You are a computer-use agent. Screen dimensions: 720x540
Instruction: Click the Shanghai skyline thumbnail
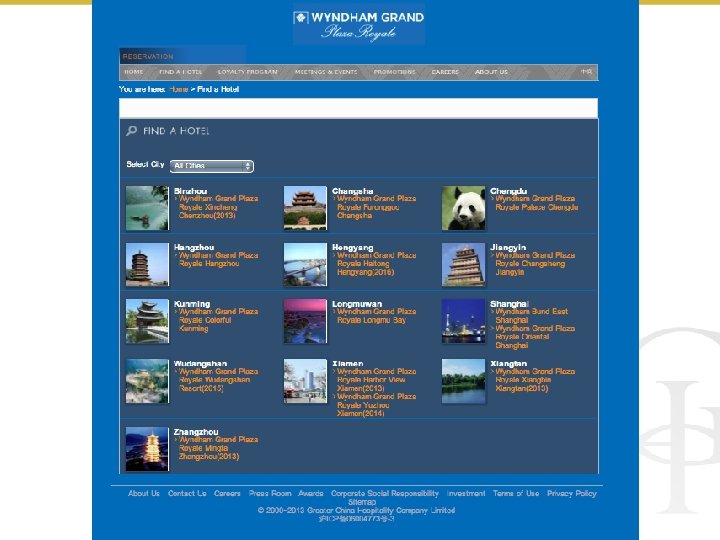463,321
